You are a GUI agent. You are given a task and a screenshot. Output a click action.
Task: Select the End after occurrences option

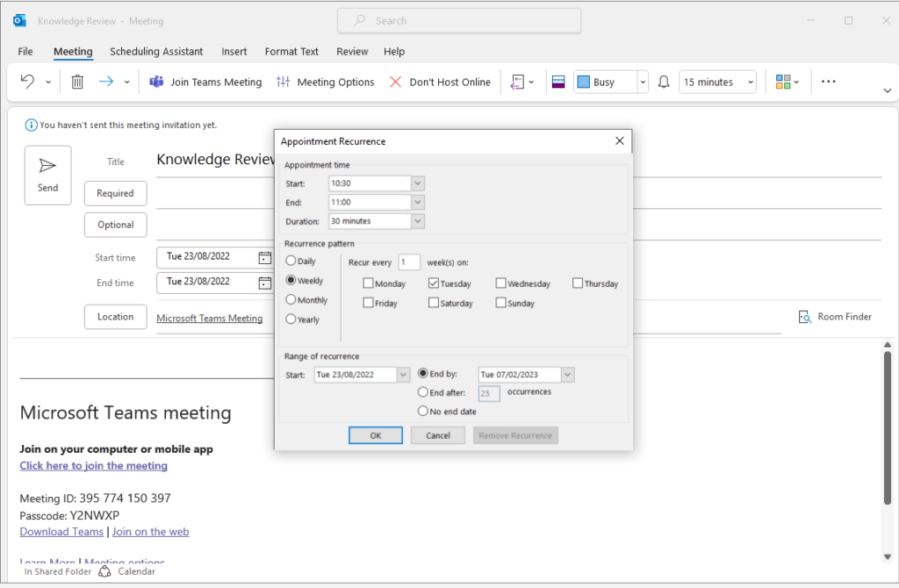click(x=423, y=392)
